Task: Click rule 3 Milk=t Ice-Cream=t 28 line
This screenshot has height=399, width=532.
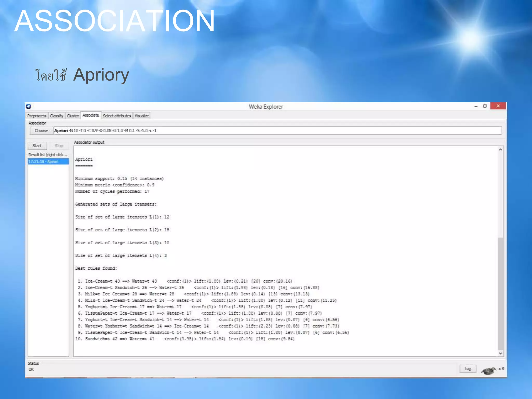Action: click(x=194, y=294)
